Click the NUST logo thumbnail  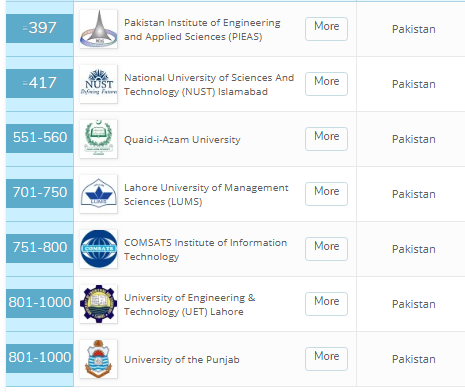(99, 84)
